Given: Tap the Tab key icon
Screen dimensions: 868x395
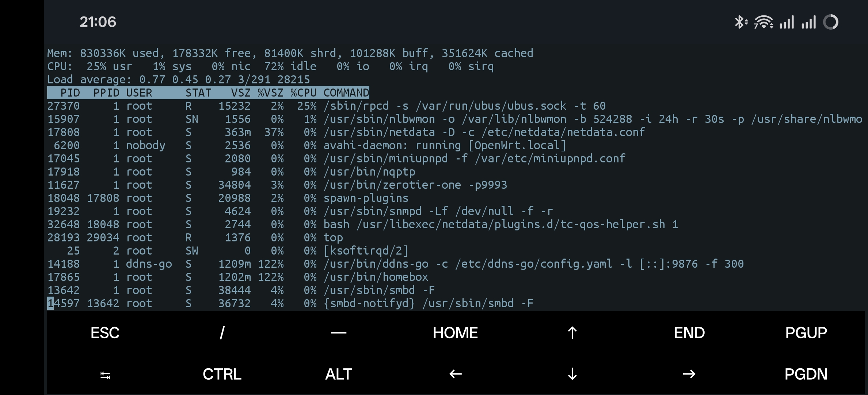Looking at the screenshot, I should tap(105, 375).
